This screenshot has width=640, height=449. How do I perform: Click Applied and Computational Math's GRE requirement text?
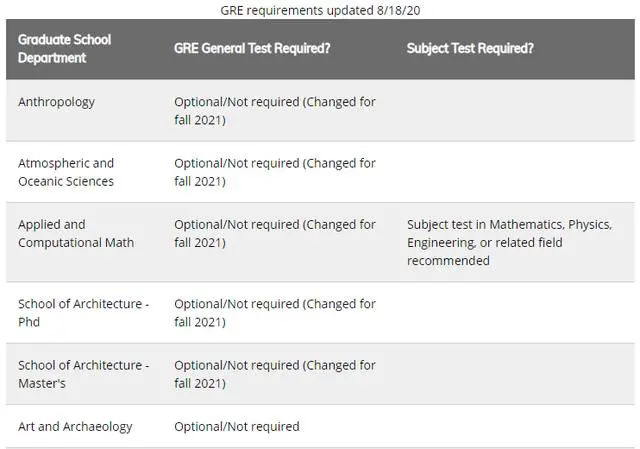point(275,233)
